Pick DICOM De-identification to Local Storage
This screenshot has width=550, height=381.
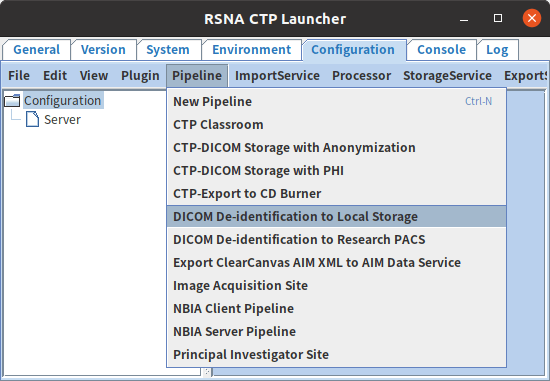click(x=336, y=216)
